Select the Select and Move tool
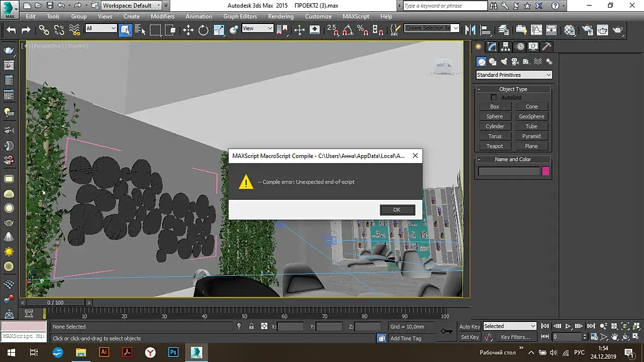644x362 pixels. [188, 31]
